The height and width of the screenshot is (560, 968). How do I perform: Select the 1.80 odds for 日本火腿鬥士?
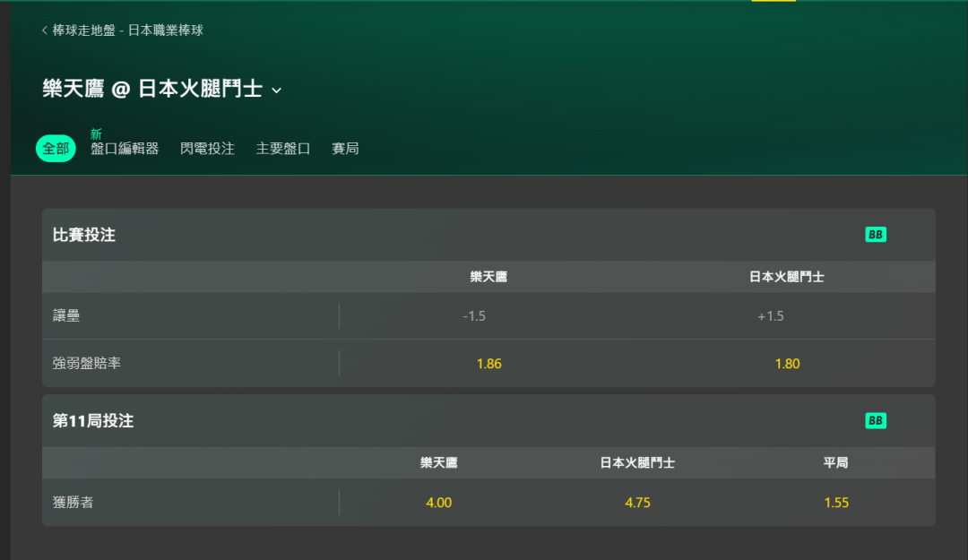(787, 364)
